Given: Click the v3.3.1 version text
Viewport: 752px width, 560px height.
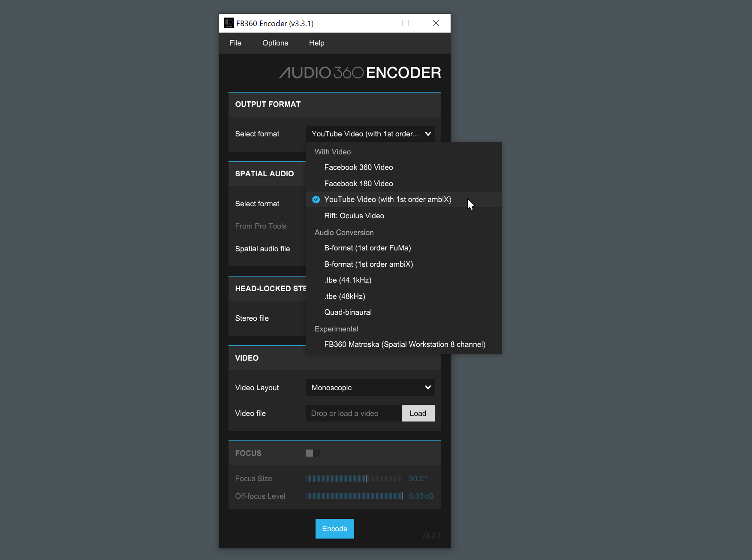Looking at the screenshot, I should pos(431,535).
